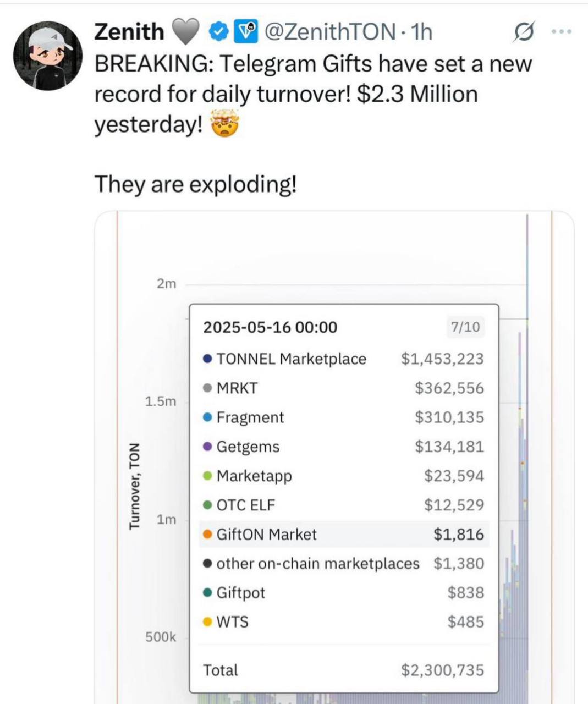Open the three-dot more options menu
This screenshot has height=704, width=588.
[x=562, y=32]
